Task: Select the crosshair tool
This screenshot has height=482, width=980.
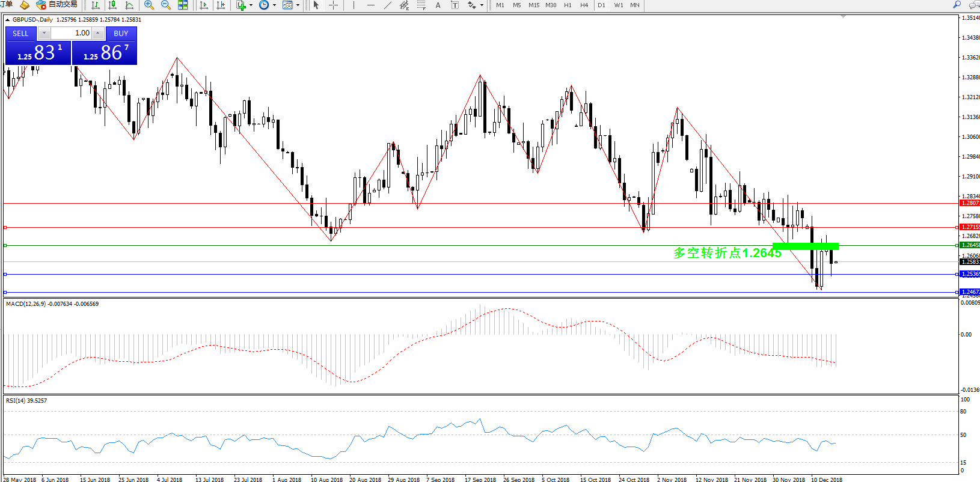Action: click(333, 5)
